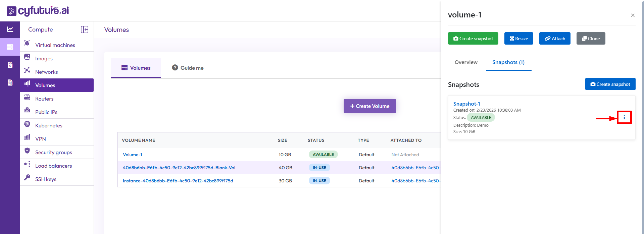Close the volume-1 details panel
The image size is (644, 234).
click(x=633, y=15)
